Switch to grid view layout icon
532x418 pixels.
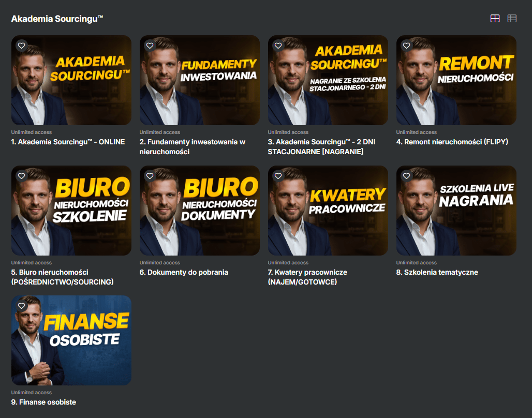click(x=495, y=18)
